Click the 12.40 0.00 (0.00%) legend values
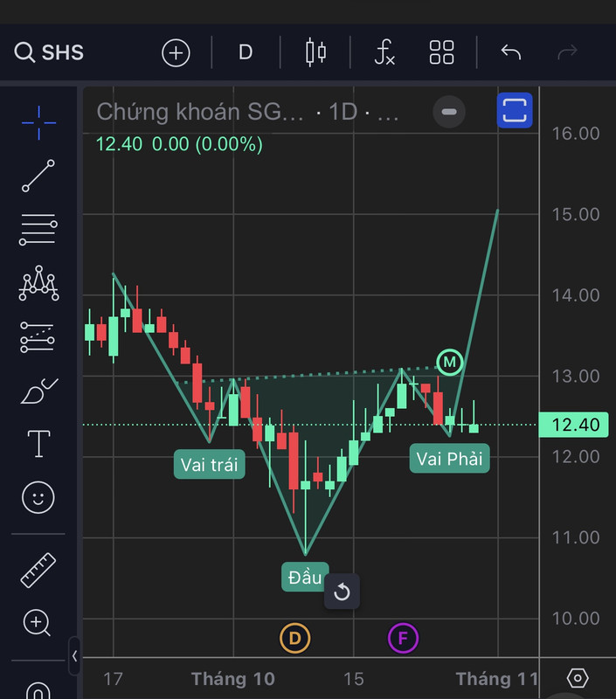Screen dimensions: 616x699 click(x=179, y=144)
